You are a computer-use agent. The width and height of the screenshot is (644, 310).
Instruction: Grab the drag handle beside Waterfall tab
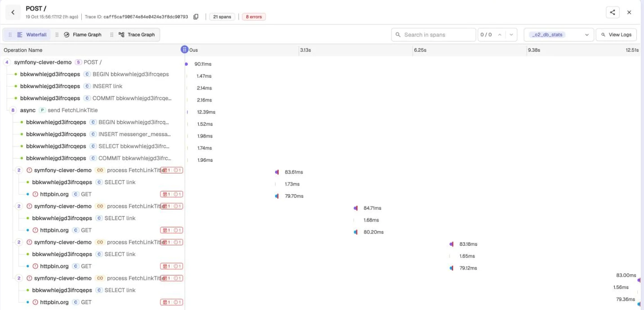tap(10, 35)
